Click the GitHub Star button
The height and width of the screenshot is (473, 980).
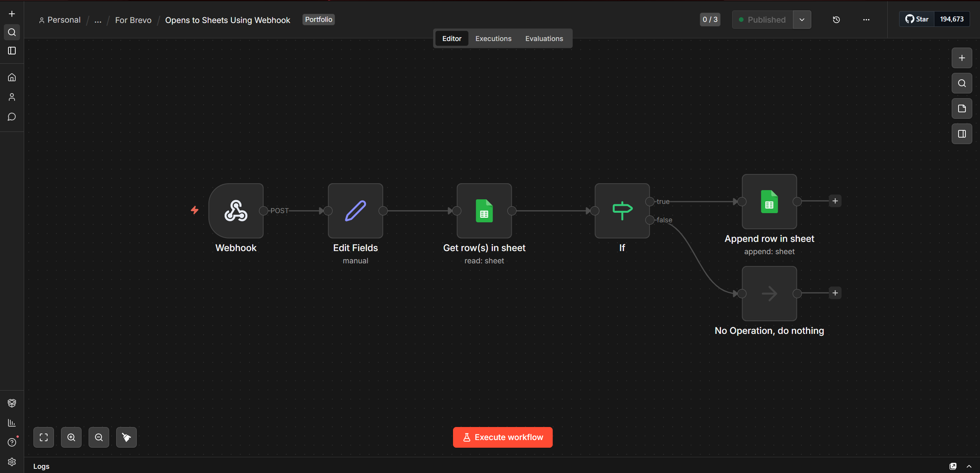(917, 19)
